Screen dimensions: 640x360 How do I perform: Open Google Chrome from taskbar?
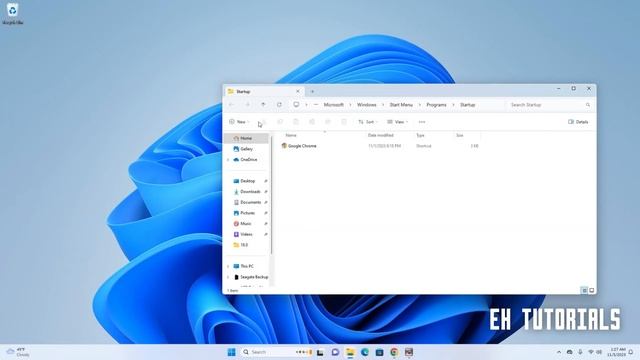point(394,352)
